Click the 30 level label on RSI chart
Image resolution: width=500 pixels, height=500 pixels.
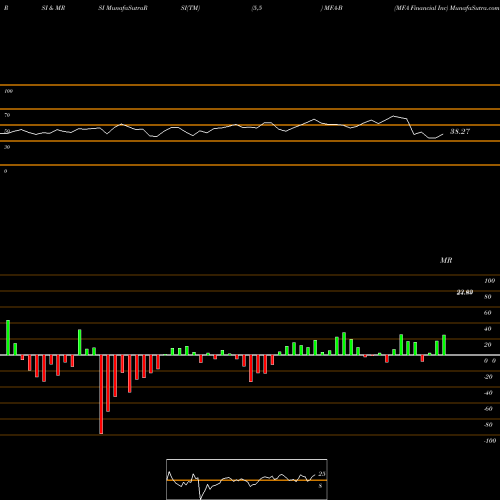pyautogui.click(x=7, y=147)
